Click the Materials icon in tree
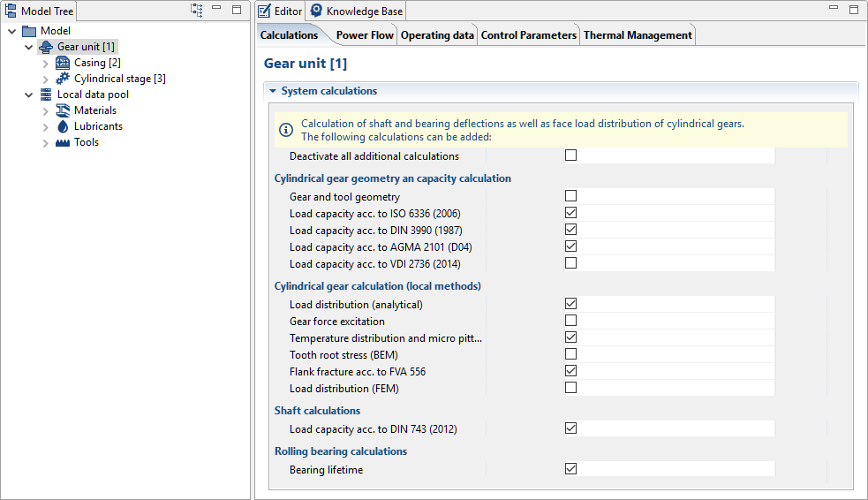This screenshot has width=868, height=500. pyautogui.click(x=63, y=110)
